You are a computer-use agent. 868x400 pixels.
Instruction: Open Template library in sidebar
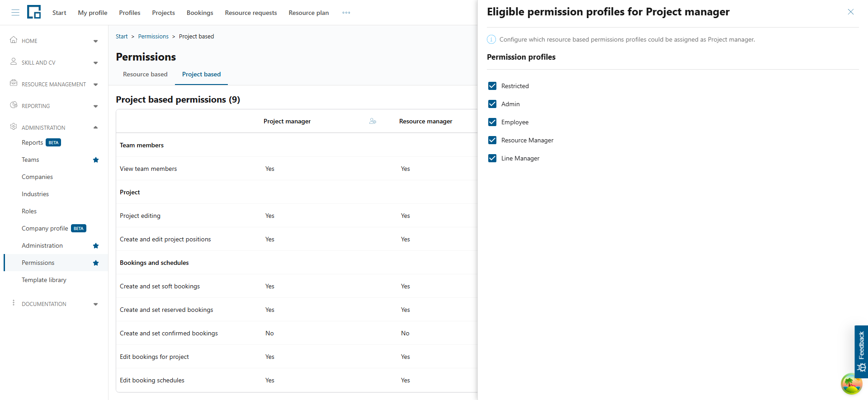[x=44, y=280]
